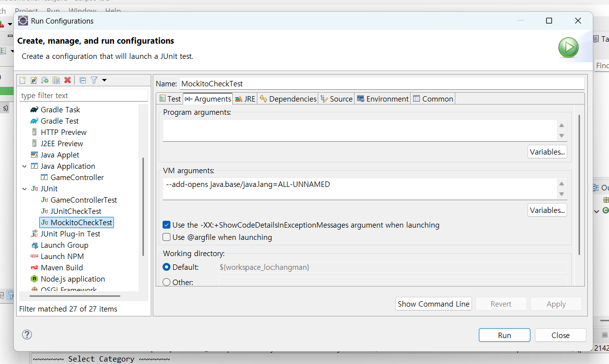Click the type filter text field

point(83,95)
